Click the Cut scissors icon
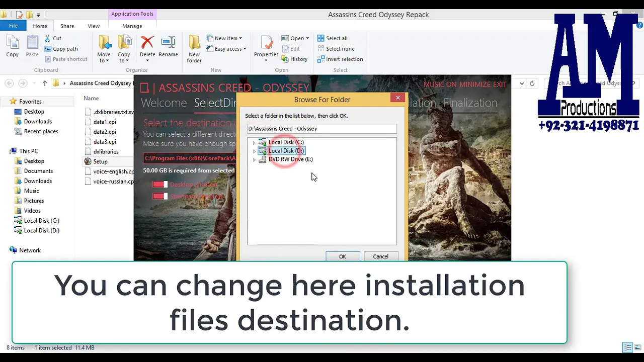The image size is (644, 362). tap(47, 38)
